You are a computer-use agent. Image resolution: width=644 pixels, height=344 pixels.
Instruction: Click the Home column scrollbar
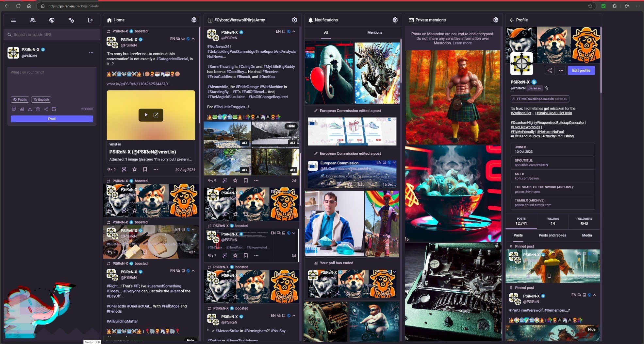coord(200,75)
